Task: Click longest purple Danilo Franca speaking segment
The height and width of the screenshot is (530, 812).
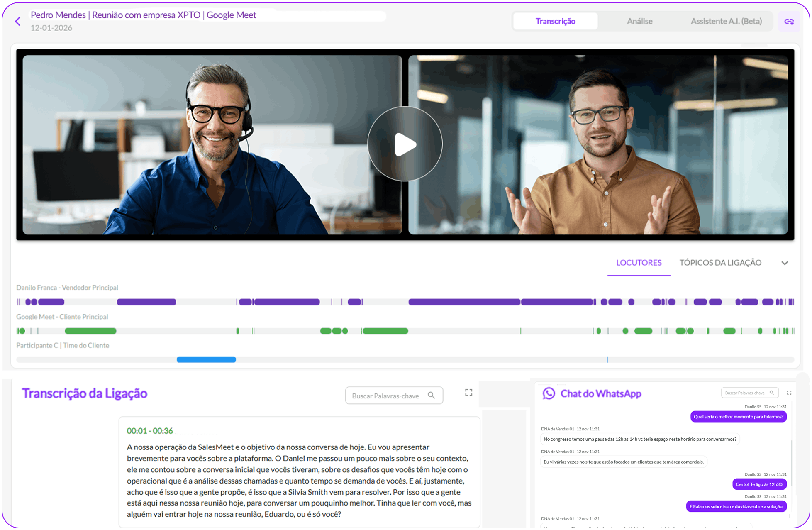Action: [464, 302]
